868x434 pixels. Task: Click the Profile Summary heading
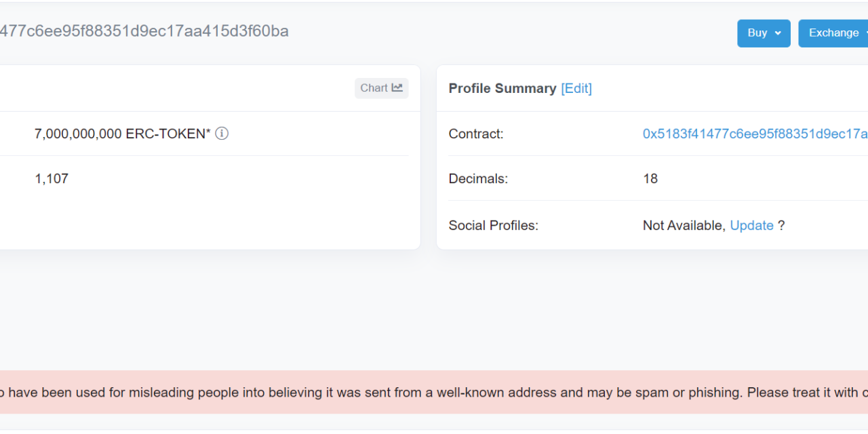502,89
